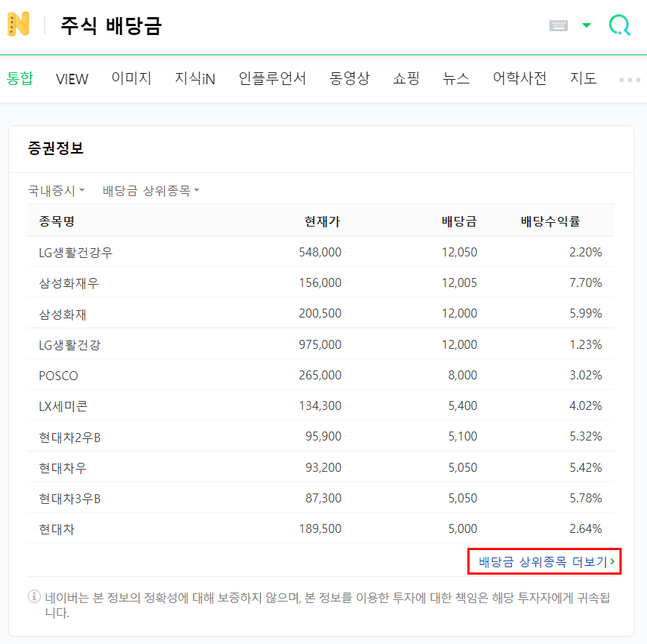647x644 pixels.
Task: Open the 현대차우 stock entry
Action: tap(63, 468)
